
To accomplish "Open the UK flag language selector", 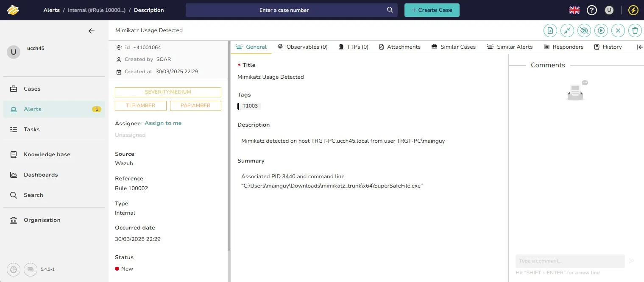I will click(574, 10).
